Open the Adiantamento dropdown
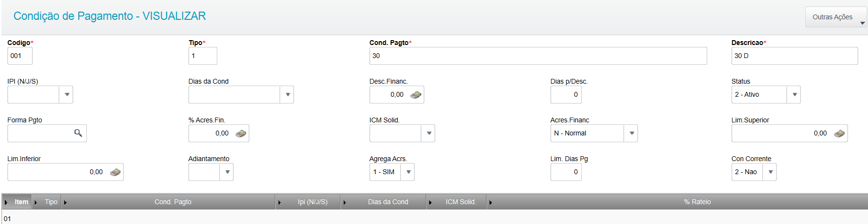This screenshot has height=224, width=868. (x=227, y=172)
